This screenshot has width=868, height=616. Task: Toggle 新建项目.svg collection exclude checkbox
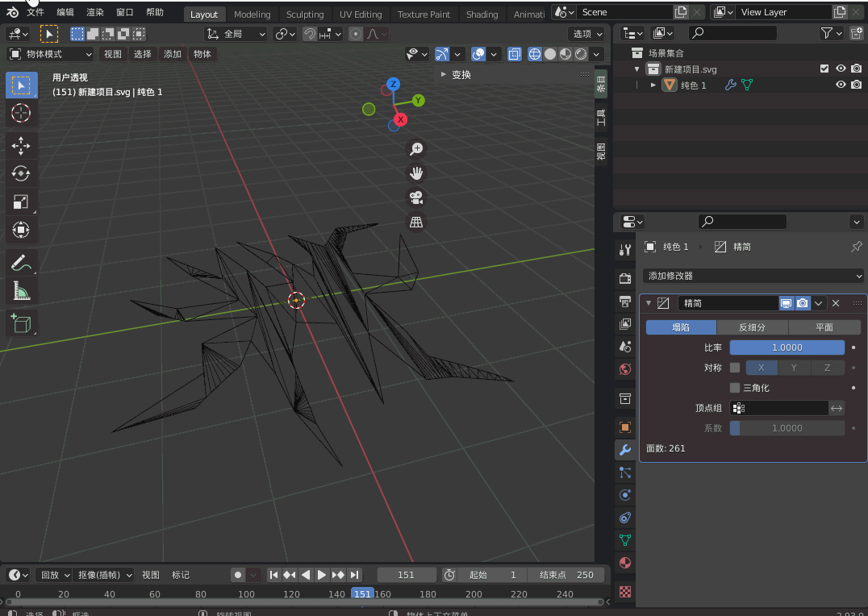point(824,69)
